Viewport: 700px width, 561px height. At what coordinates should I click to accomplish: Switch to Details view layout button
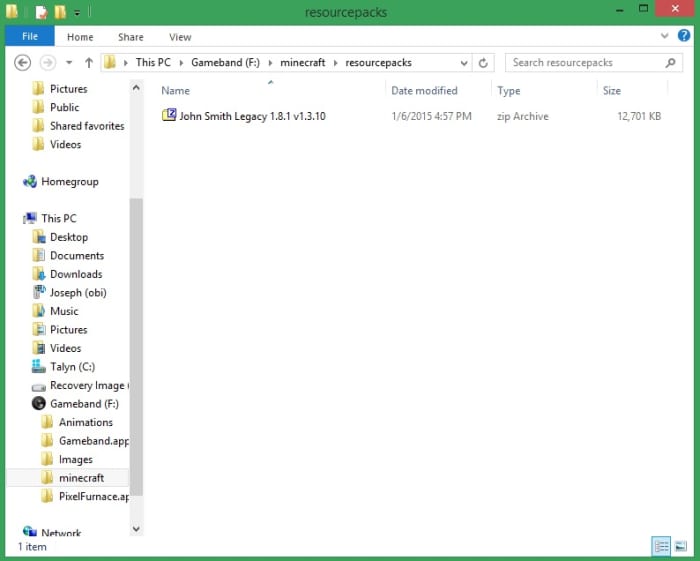662,546
